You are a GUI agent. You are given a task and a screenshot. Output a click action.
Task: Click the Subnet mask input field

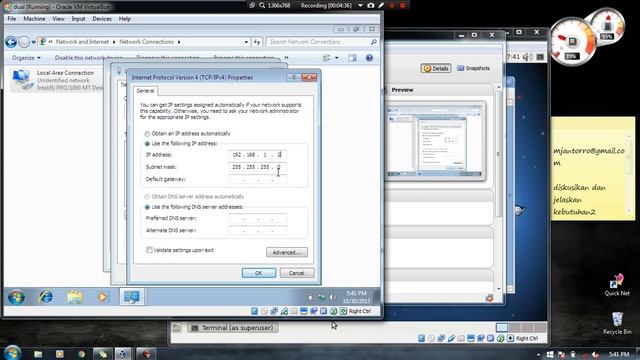pyautogui.click(x=257, y=167)
